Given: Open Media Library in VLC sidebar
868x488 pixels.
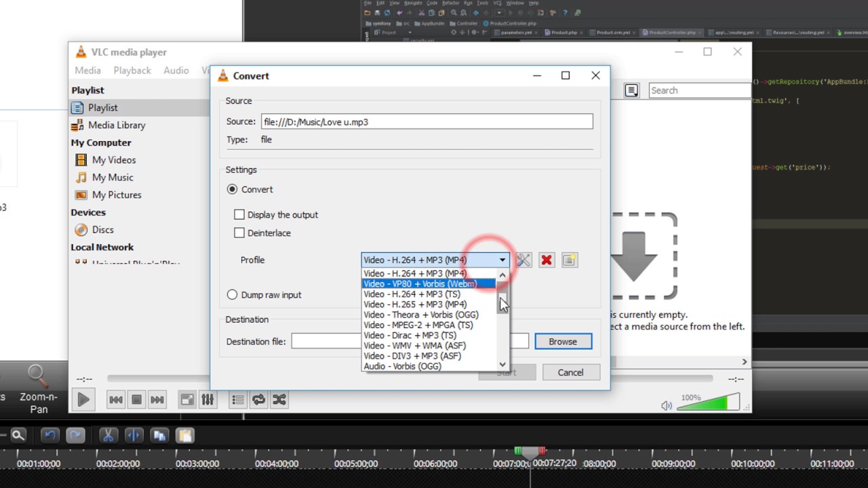Looking at the screenshot, I should (x=117, y=125).
